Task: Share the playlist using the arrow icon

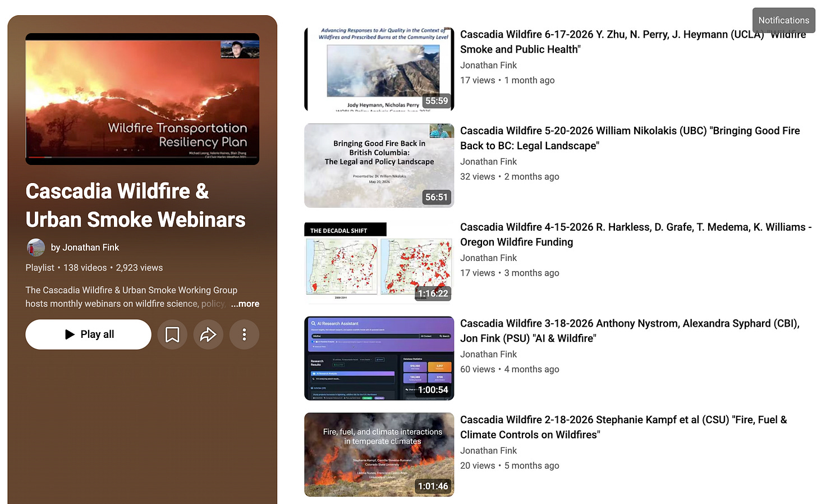Action: coord(208,335)
